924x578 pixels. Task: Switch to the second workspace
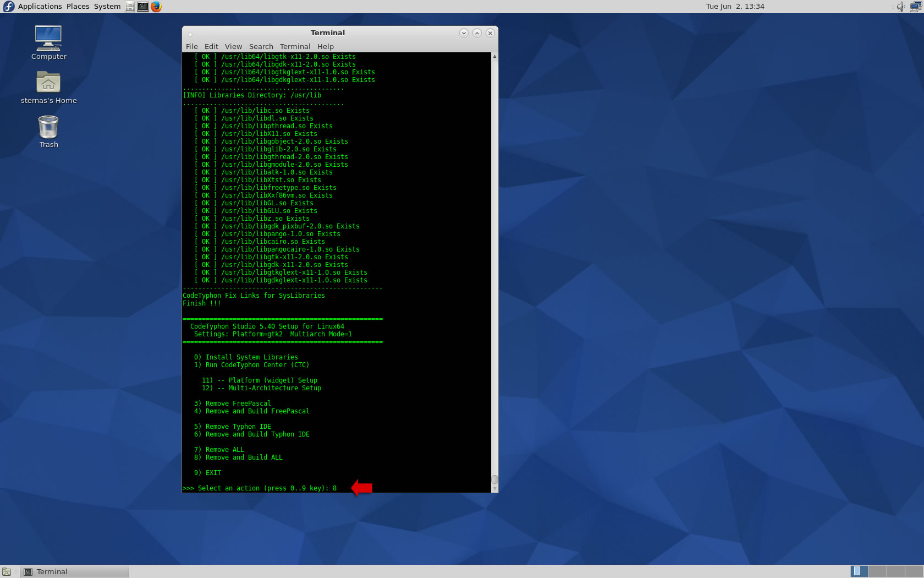877,571
